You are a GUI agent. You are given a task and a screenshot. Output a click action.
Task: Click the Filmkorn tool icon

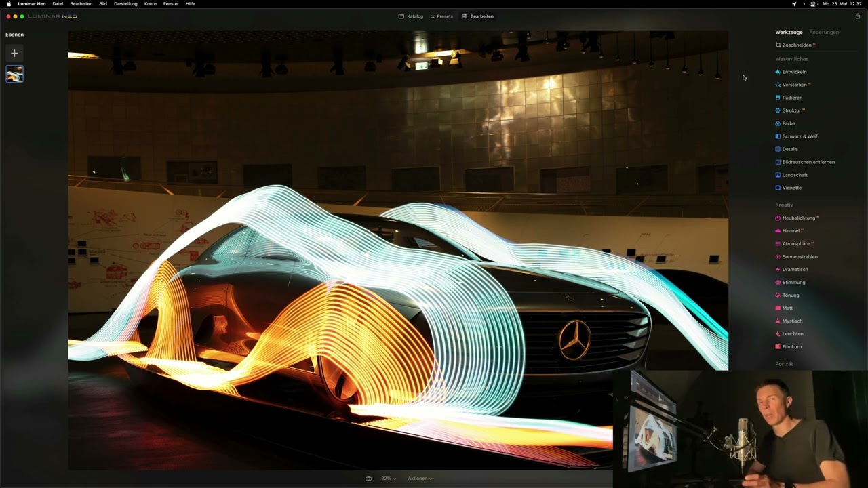point(778,347)
